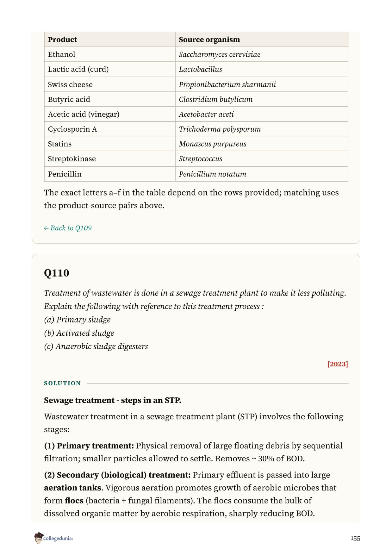Click the collegedunia brand name text
This screenshot has width=392, height=555.
point(58,539)
